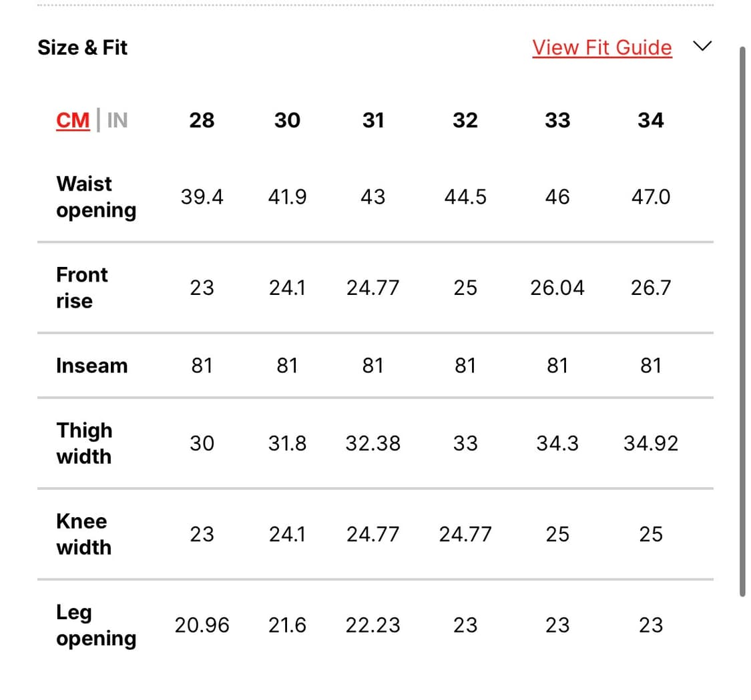
Task: Select the Inseam row label
Action: tap(91, 366)
